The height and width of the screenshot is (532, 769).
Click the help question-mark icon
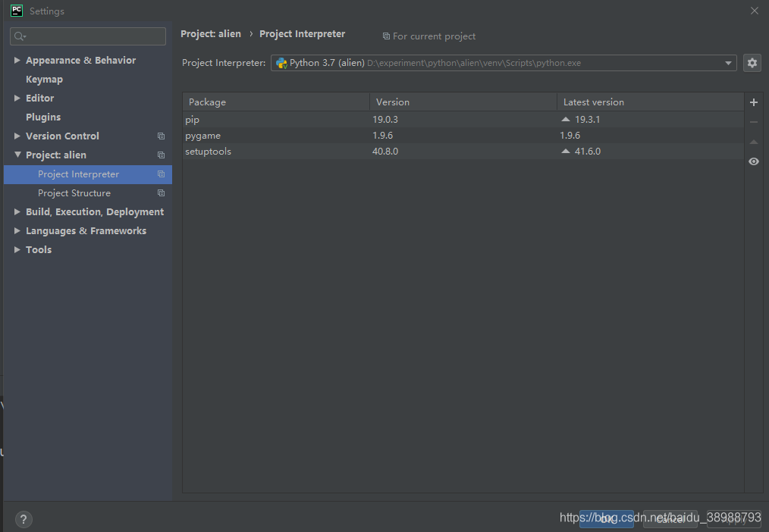pyautogui.click(x=23, y=519)
